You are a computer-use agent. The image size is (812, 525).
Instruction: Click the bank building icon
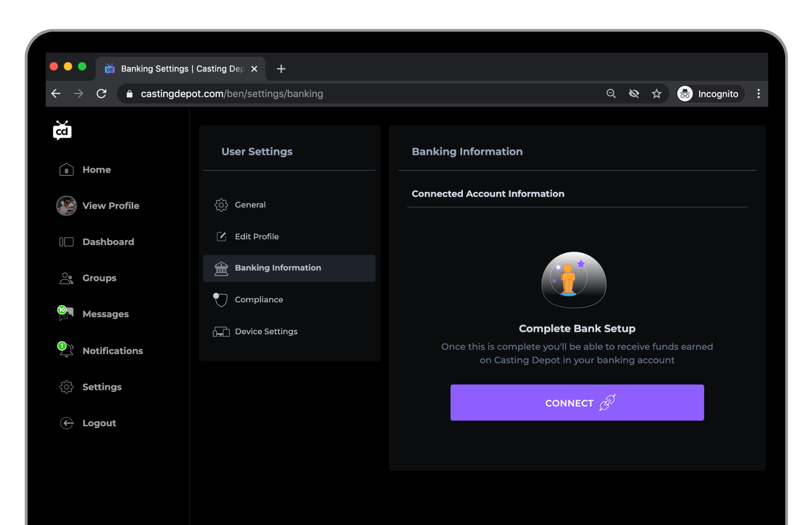coord(221,268)
